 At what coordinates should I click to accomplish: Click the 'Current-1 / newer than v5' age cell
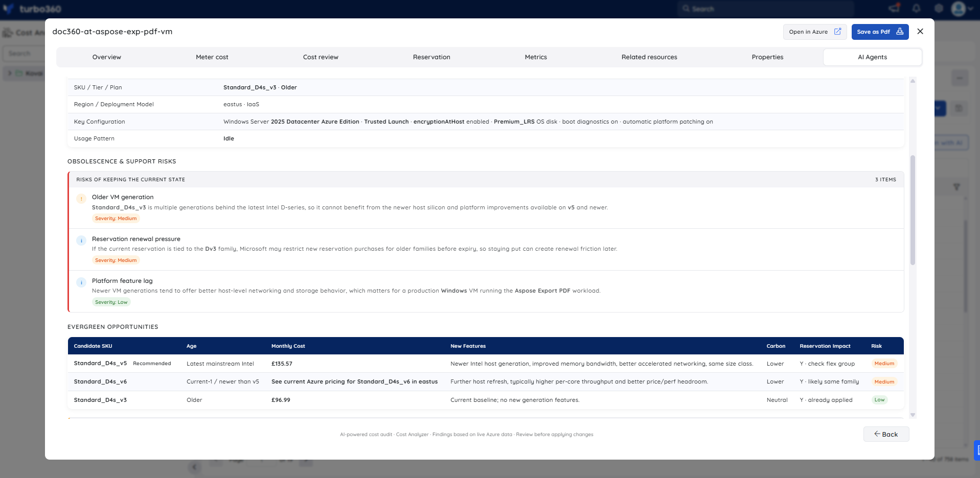click(x=223, y=381)
